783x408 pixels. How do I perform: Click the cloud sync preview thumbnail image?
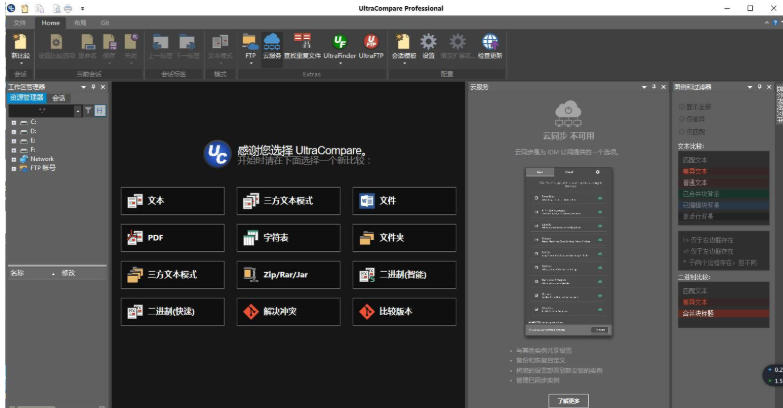coord(568,252)
